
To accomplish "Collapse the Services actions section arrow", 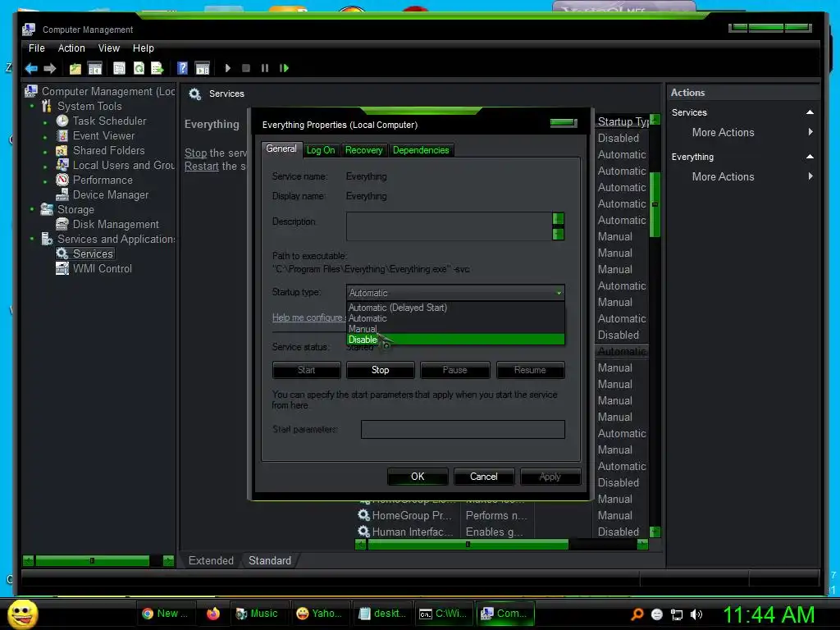I will (810, 112).
